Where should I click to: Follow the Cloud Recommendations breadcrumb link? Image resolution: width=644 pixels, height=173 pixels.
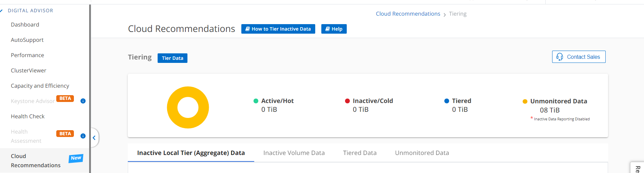tap(408, 14)
